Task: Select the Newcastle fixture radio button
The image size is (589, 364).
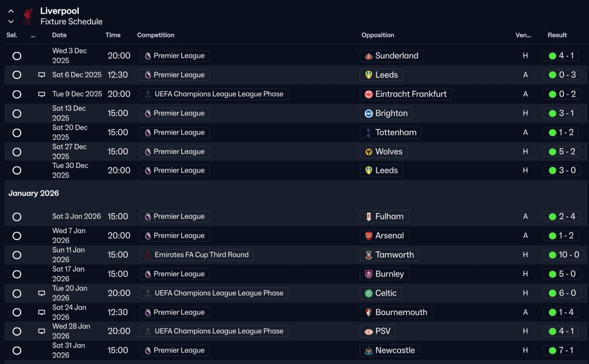Action: click(x=17, y=351)
